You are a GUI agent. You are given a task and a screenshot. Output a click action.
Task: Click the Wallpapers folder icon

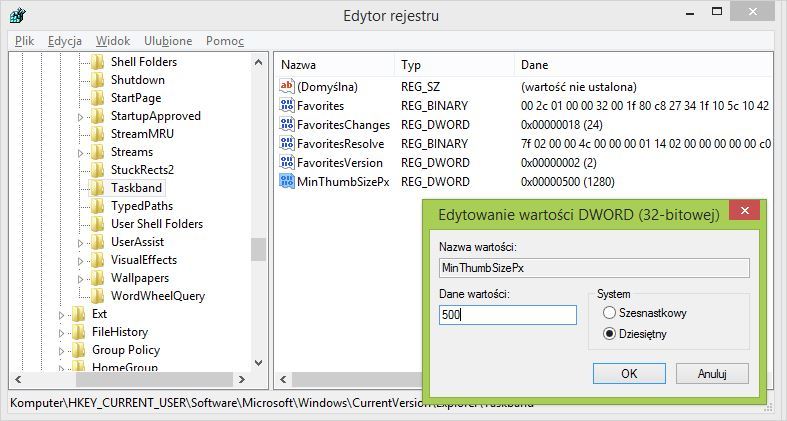click(x=97, y=278)
